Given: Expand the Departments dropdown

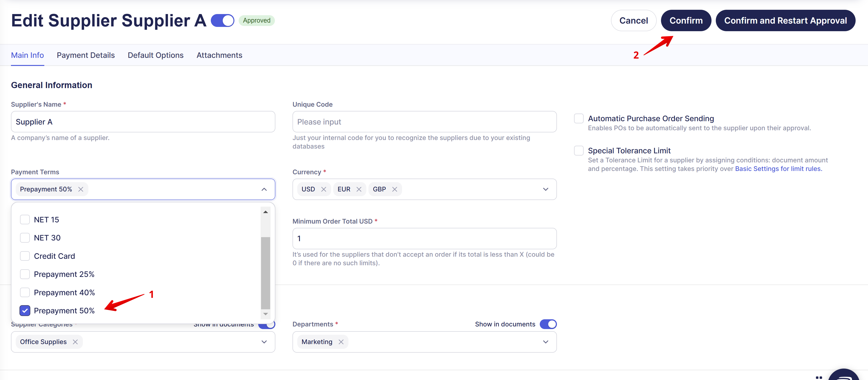Looking at the screenshot, I should [x=545, y=342].
